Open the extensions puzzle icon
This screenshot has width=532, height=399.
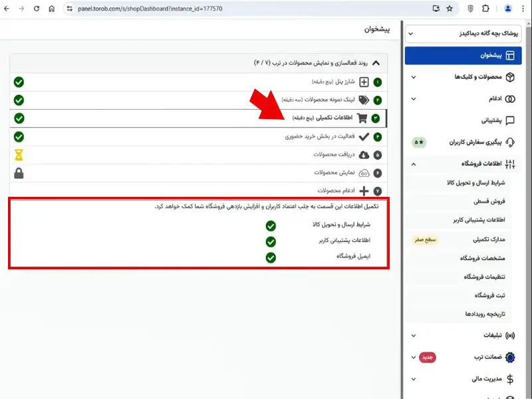pyautogui.click(x=485, y=9)
